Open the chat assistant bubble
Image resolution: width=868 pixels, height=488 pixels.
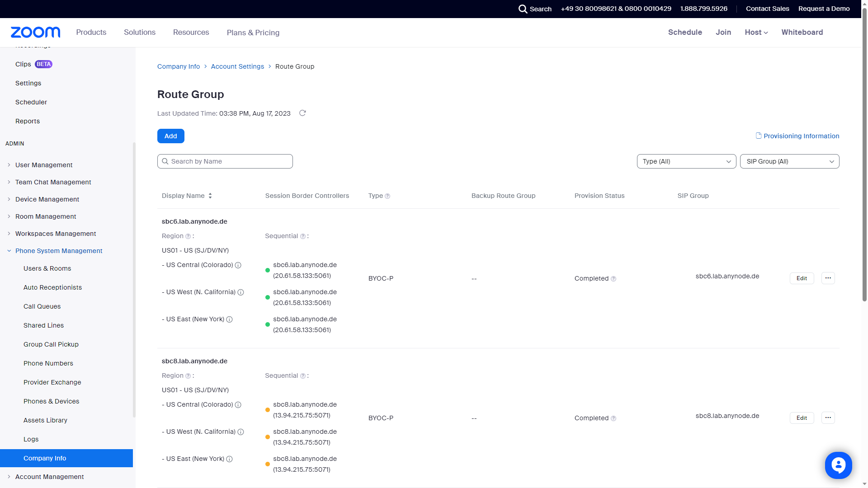838,465
